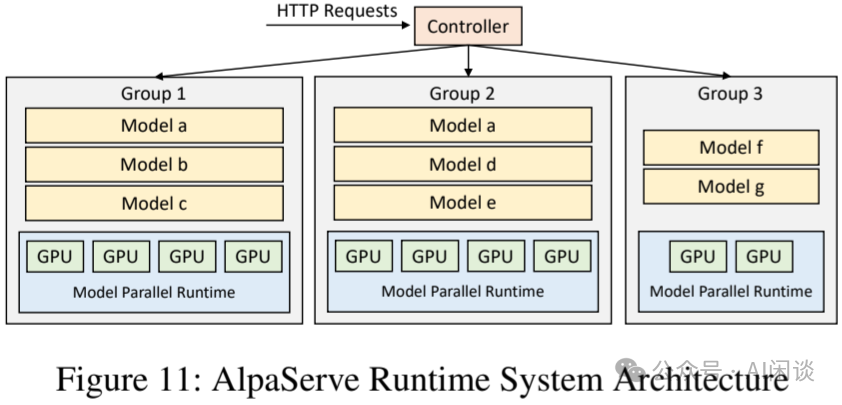Select the leftmost GPU box in Group 1
This screenshot has height=405, width=842.
pyautogui.click(x=55, y=257)
